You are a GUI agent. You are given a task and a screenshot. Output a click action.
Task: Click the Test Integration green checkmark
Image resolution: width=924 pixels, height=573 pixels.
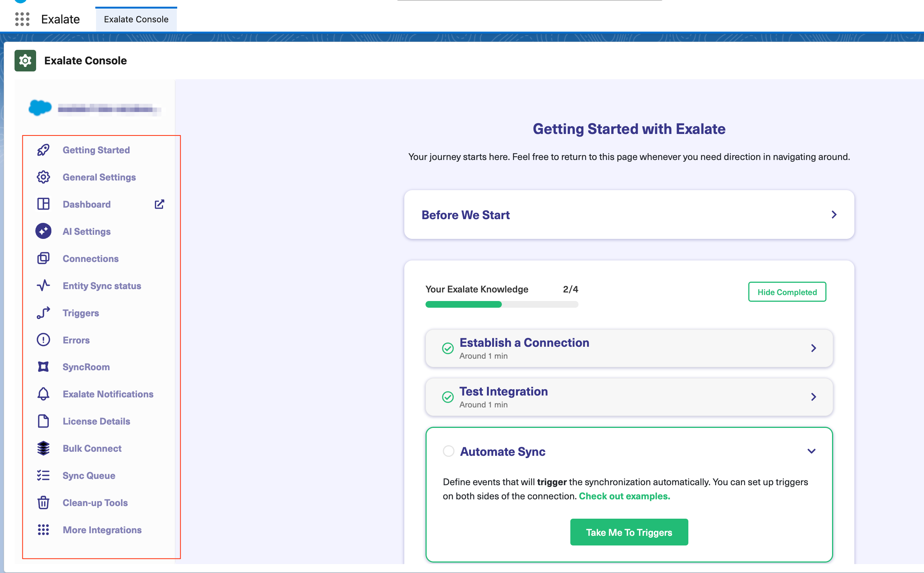click(x=448, y=397)
